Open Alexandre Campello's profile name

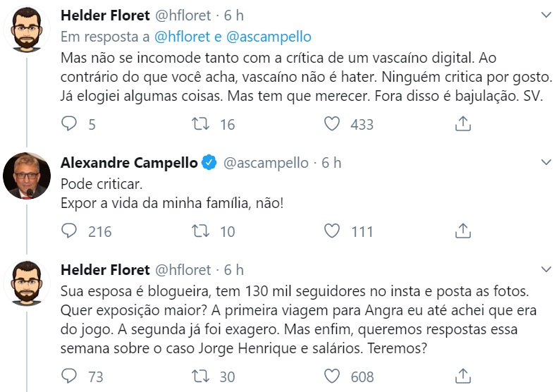130,163
